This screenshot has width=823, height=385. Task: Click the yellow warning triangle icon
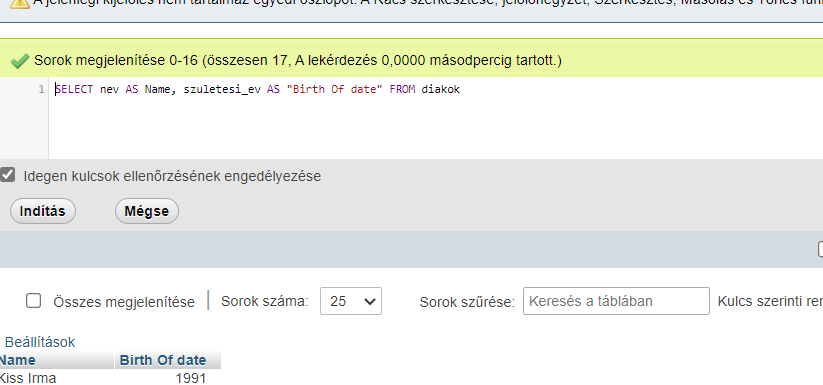(x=19, y=3)
